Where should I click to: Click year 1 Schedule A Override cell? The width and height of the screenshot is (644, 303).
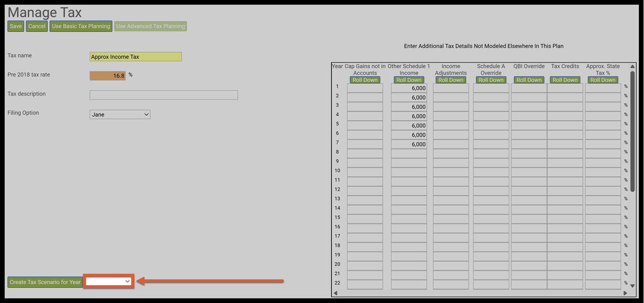point(491,88)
